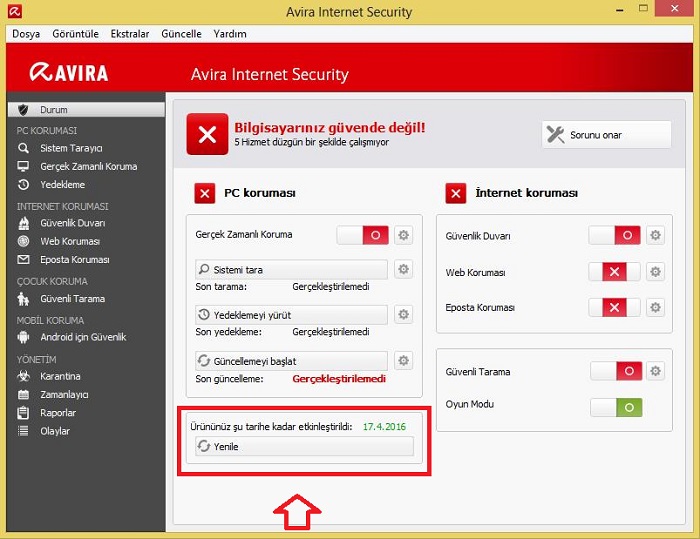Screen dimensions: 700x539
Task: Open settings gear for Eposta Koruması
Action: [655, 307]
